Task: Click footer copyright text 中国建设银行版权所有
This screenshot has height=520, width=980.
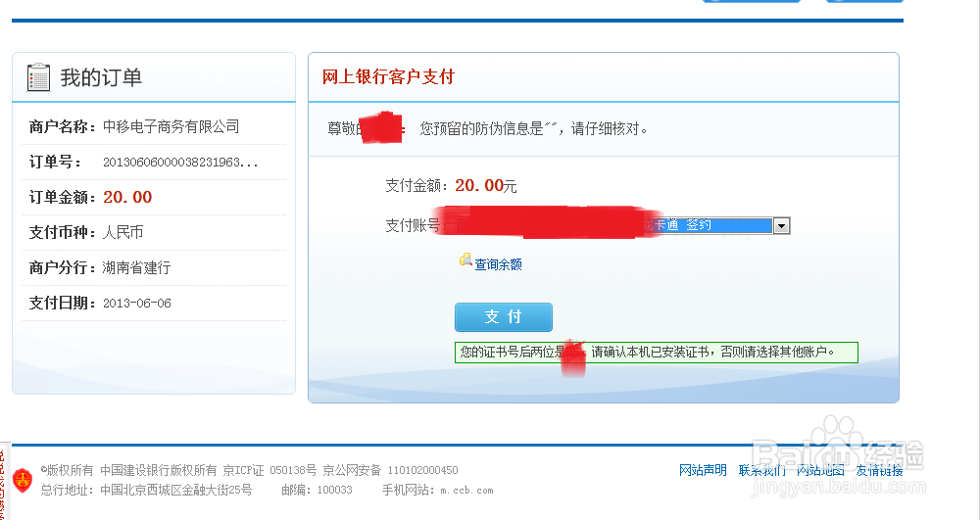Action: (x=159, y=470)
